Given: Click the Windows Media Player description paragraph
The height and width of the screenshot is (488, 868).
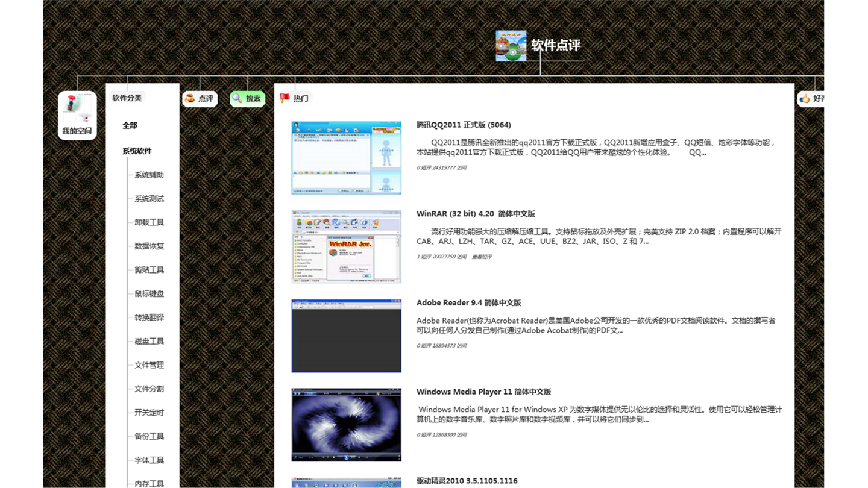Looking at the screenshot, I should coord(599,414).
